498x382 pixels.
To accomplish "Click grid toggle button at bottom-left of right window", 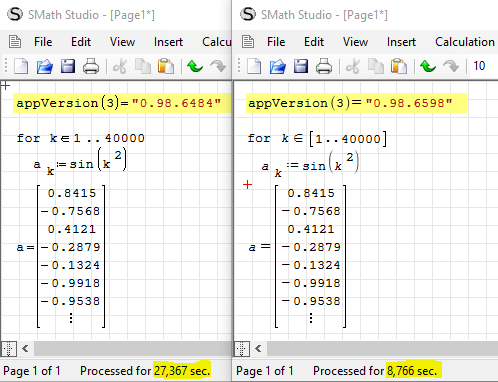I will (x=242, y=349).
